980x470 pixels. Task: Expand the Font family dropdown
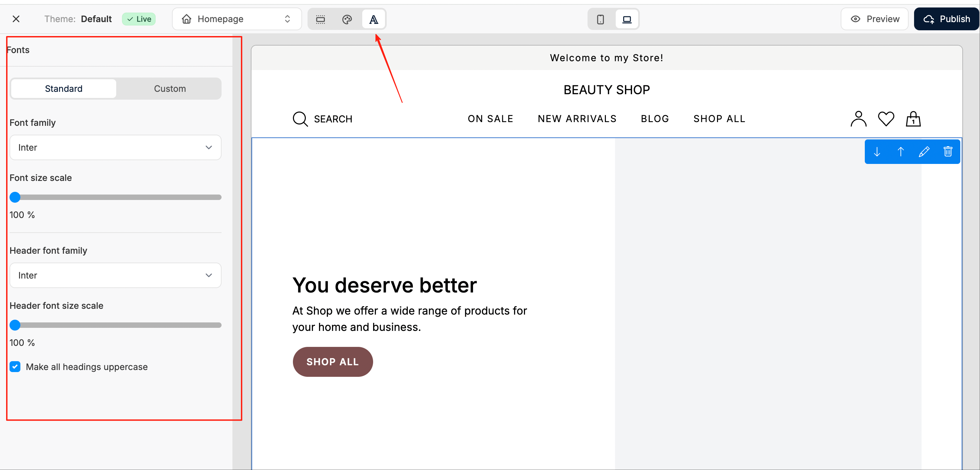(x=115, y=147)
